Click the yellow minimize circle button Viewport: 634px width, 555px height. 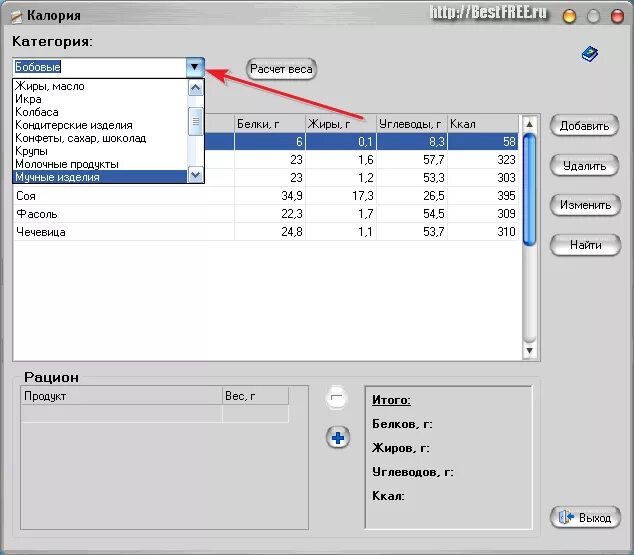569,16
